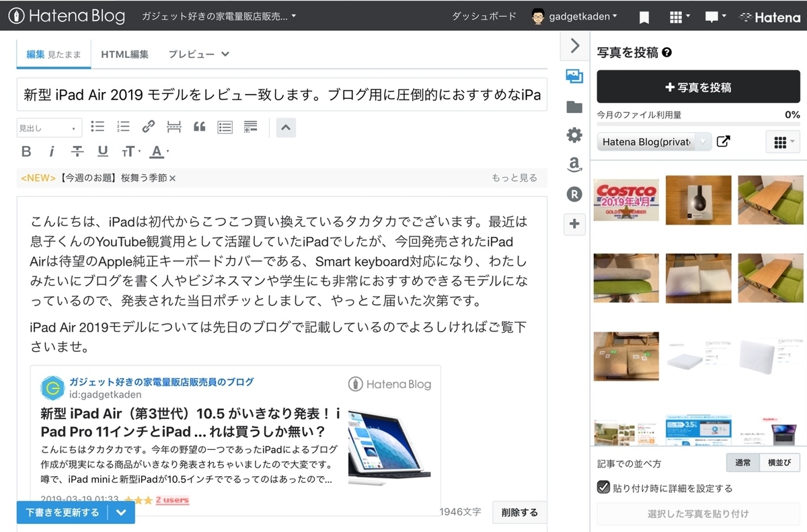
Task: Insert a footnote
Action: 251,126
